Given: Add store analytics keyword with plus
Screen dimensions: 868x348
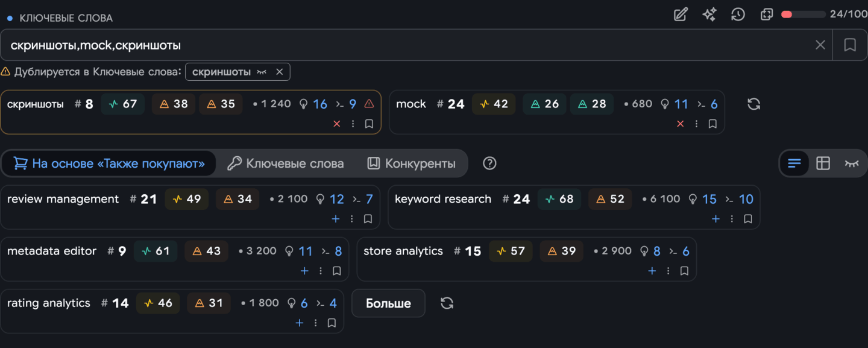Looking at the screenshot, I should pos(652,271).
